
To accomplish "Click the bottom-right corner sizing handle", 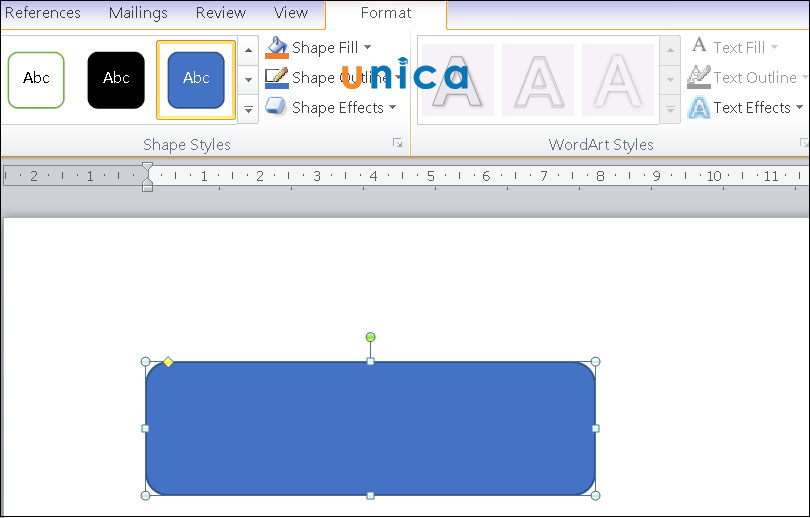I will coord(596,496).
